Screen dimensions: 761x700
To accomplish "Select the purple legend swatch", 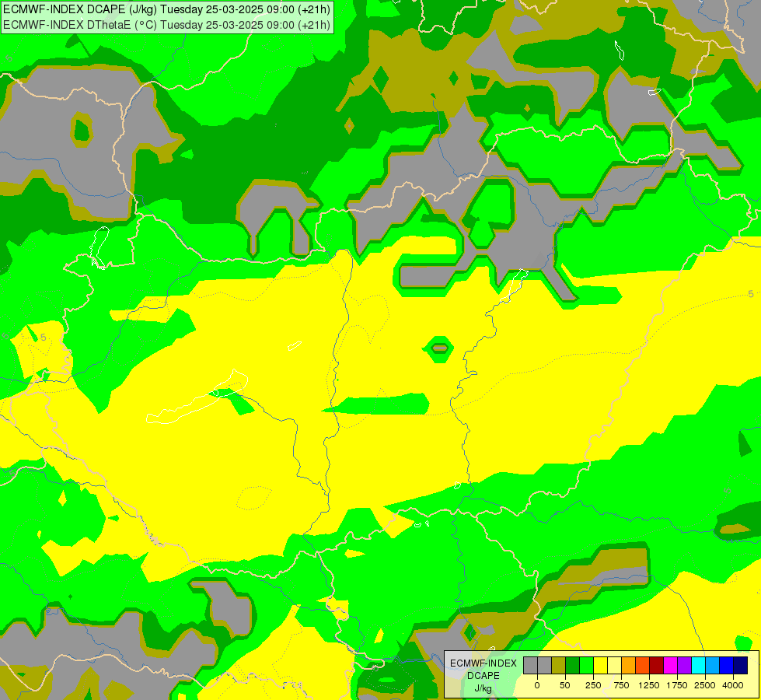I will 685,666.
